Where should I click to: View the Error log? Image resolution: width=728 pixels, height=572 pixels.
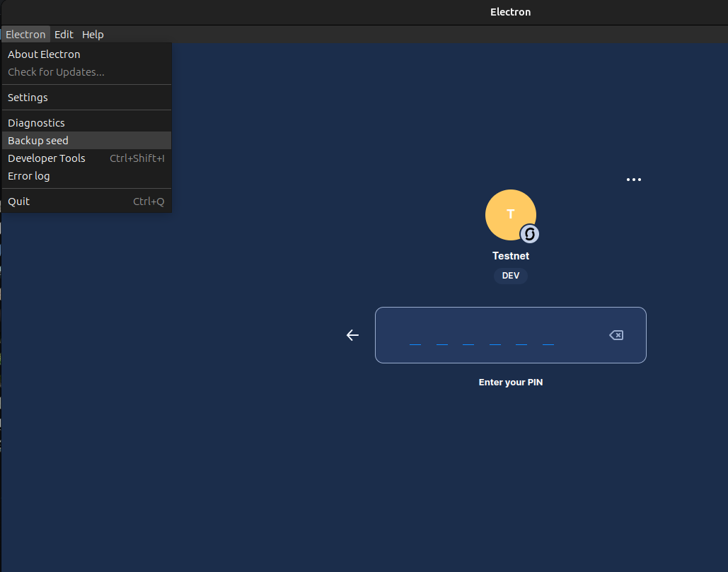(x=29, y=175)
